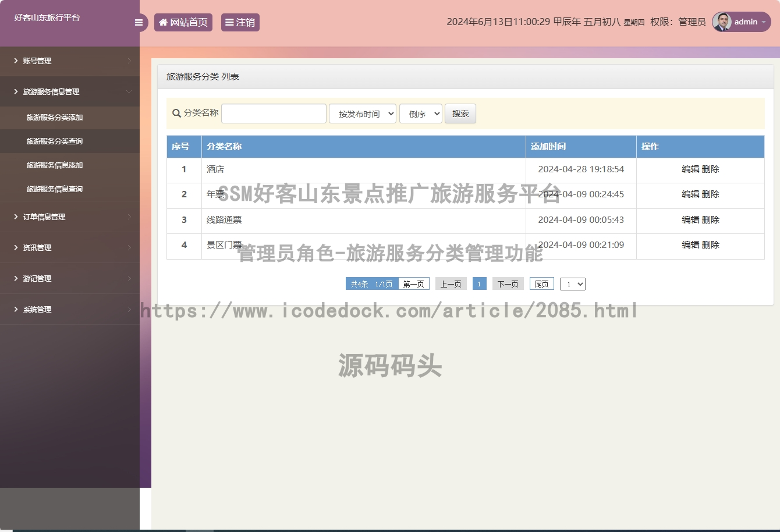Delete the 酒店 category row

[711, 169]
